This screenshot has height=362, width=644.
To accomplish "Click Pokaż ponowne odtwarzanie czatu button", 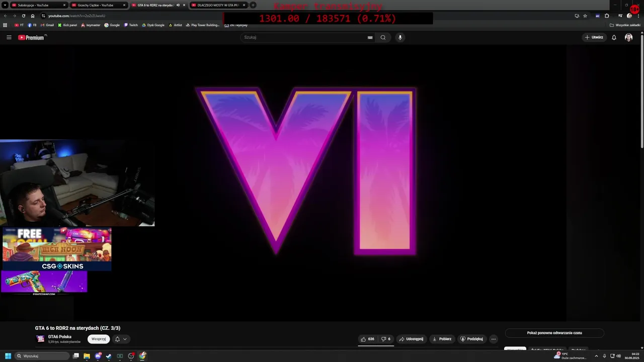I will 554,333.
